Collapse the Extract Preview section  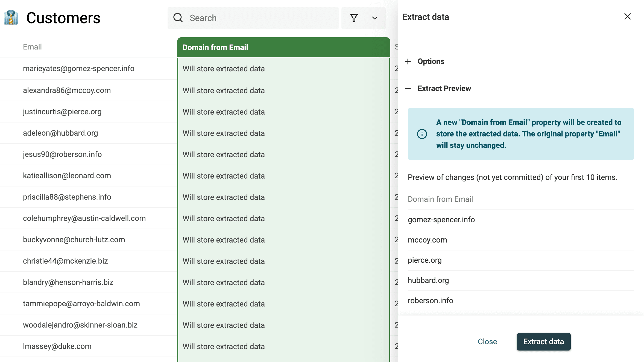coord(438,88)
